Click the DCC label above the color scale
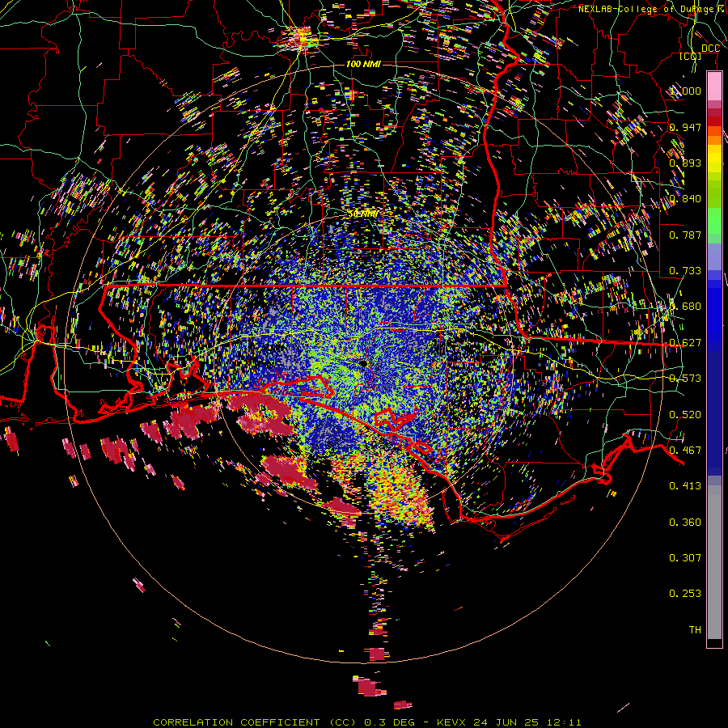728x728 pixels. [x=710, y=48]
